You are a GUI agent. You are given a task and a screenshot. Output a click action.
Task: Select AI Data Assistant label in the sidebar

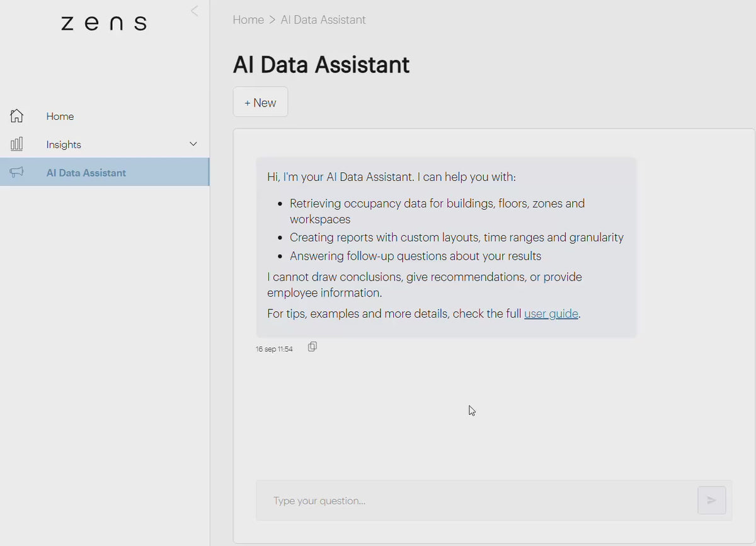pyautogui.click(x=86, y=173)
